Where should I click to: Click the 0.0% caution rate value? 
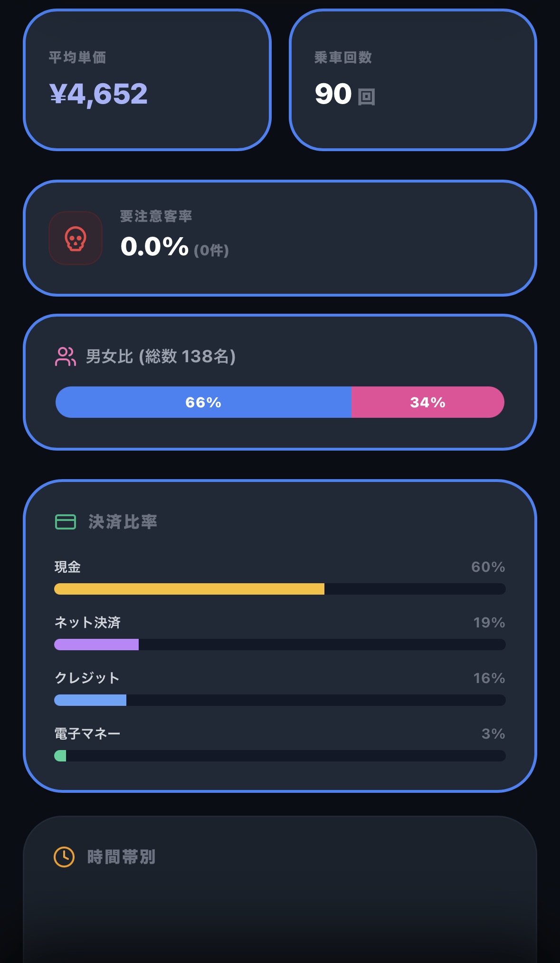[154, 246]
